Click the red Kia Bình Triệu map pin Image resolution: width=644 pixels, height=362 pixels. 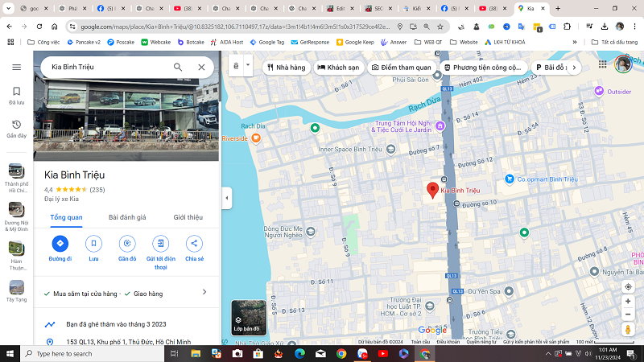[x=432, y=191]
